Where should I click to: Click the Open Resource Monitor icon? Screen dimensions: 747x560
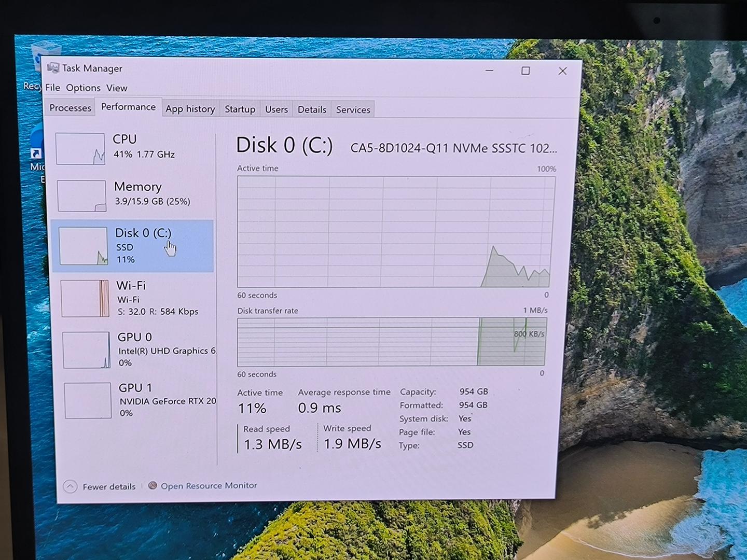(x=153, y=485)
